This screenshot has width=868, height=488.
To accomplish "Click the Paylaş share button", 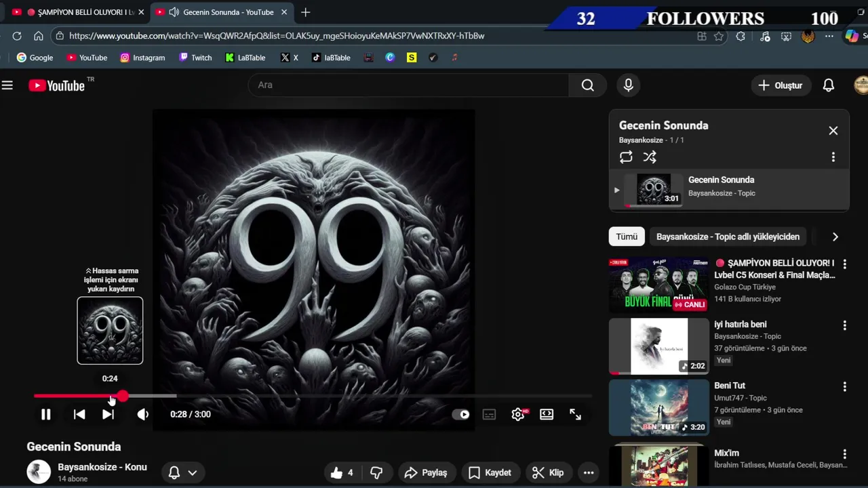I will pos(426,472).
